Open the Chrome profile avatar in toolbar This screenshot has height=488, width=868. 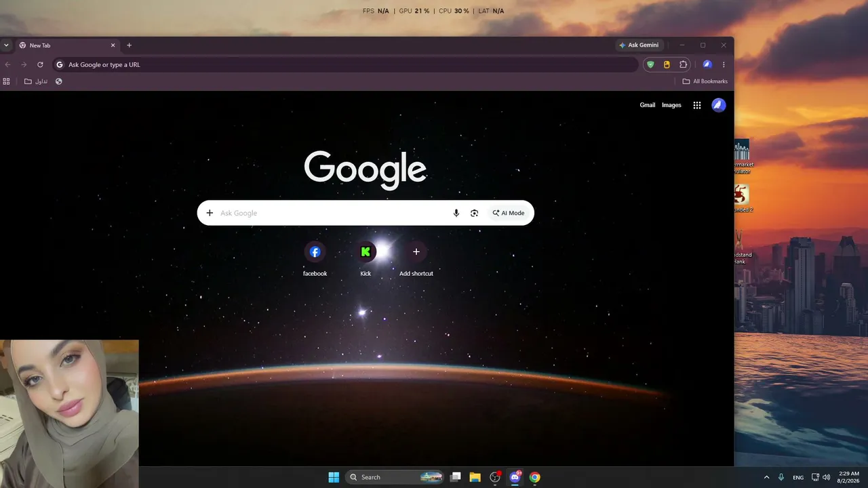point(707,64)
